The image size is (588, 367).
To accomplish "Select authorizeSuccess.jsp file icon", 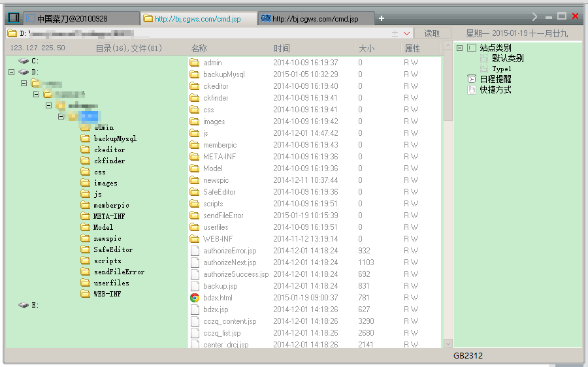I will [195, 274].
